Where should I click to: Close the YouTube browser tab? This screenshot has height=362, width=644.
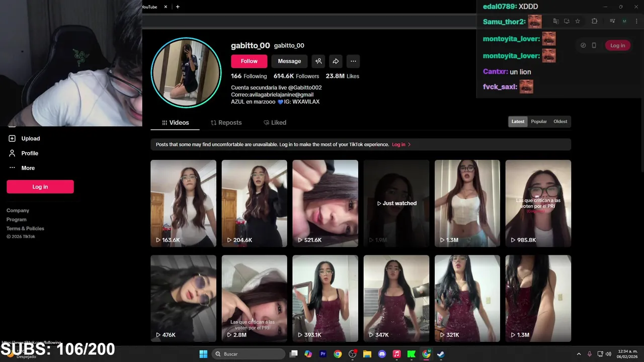166,7
